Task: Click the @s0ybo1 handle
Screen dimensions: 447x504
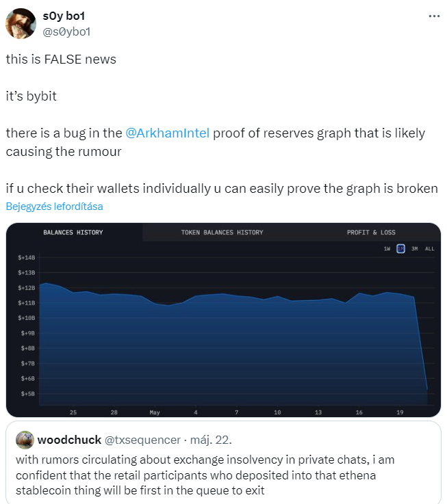Action: (x=66, y=31)
